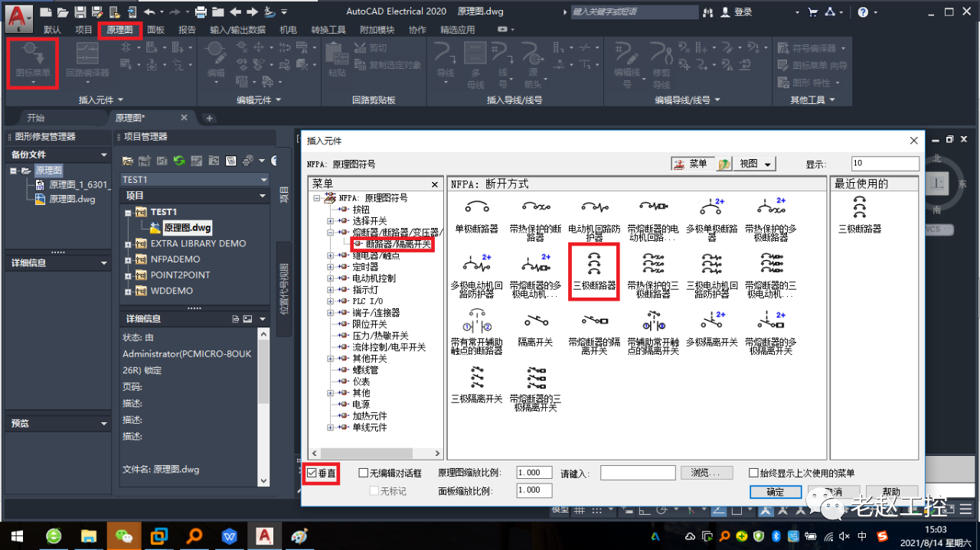Click the 原理图缩放比例 input field
Screen dimensions: 980x550
tap(535, 474)
